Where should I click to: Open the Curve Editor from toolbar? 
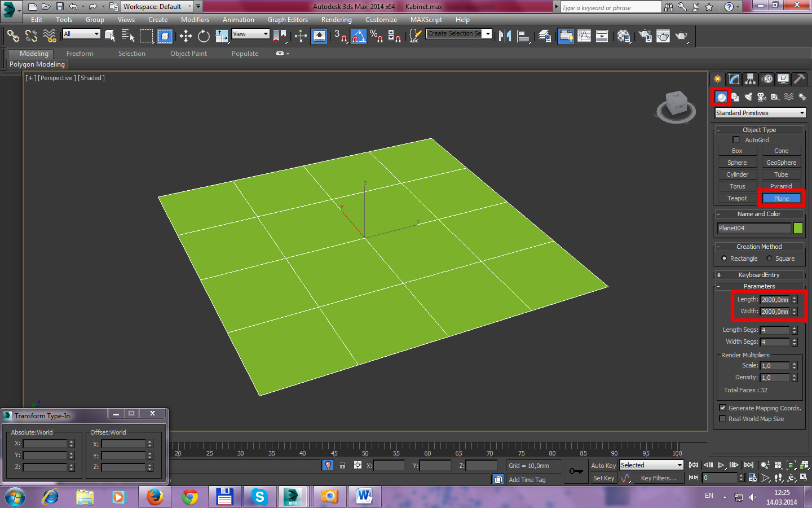click(x=584, y=36)
